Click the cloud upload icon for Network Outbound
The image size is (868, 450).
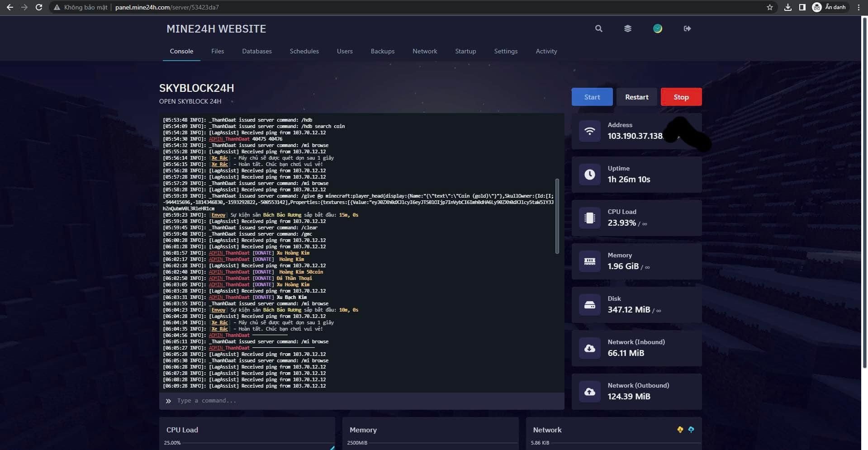[x=590, y=392]
